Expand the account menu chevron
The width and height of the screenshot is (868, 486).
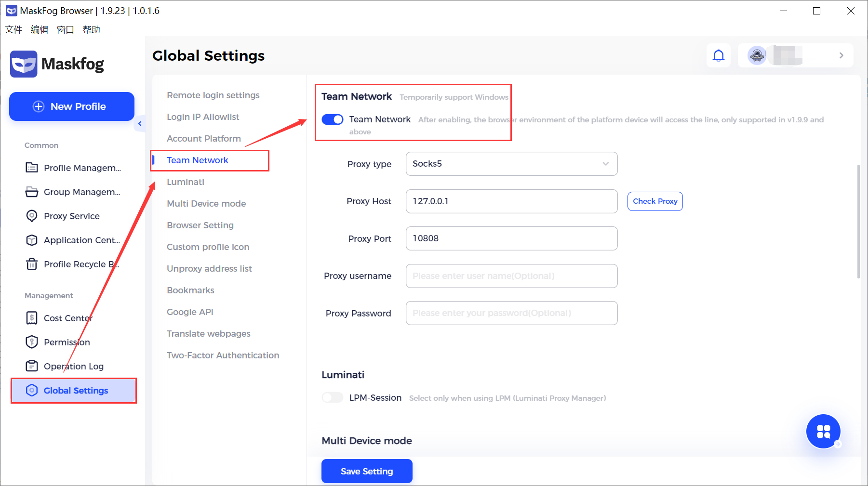(841, 55)
